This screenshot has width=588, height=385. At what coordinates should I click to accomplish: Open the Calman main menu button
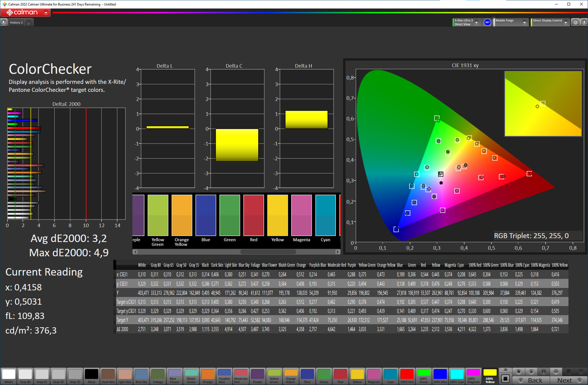tap(25, 13)
